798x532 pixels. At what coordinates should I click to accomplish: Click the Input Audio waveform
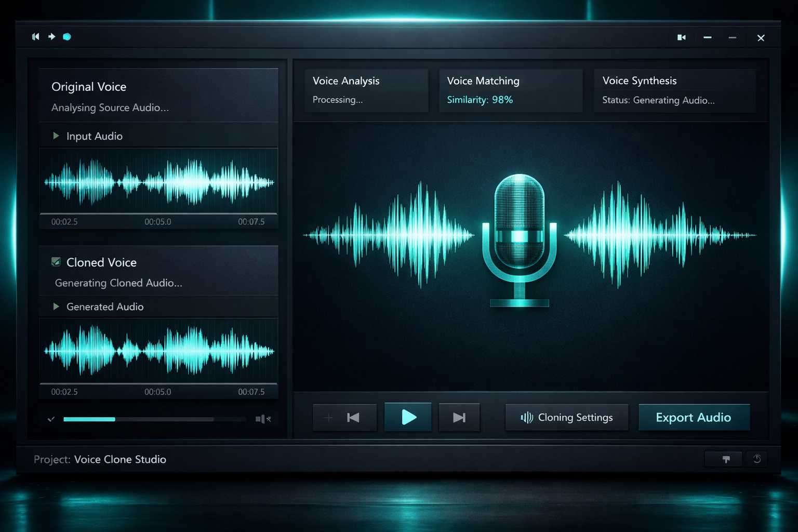click(x=158, y=182)
